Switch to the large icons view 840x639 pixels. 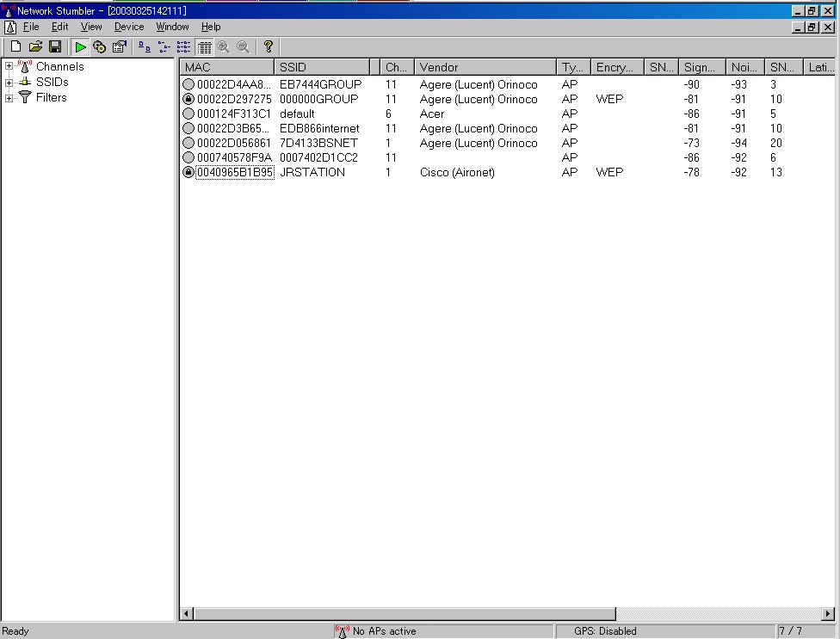tap(145, 47)
